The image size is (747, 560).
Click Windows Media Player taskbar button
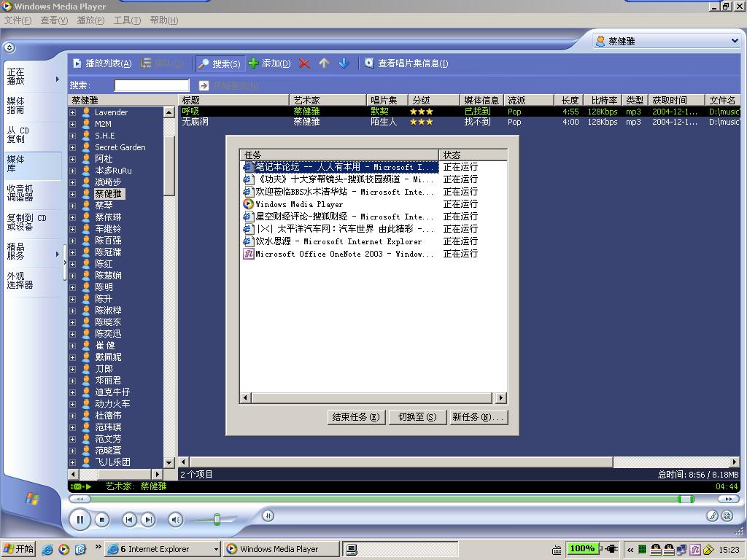(x=282, y=549)
